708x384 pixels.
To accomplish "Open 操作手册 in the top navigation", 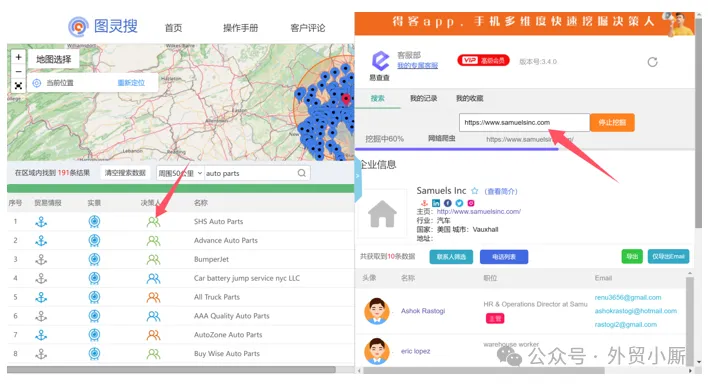I will pos(241,28).
